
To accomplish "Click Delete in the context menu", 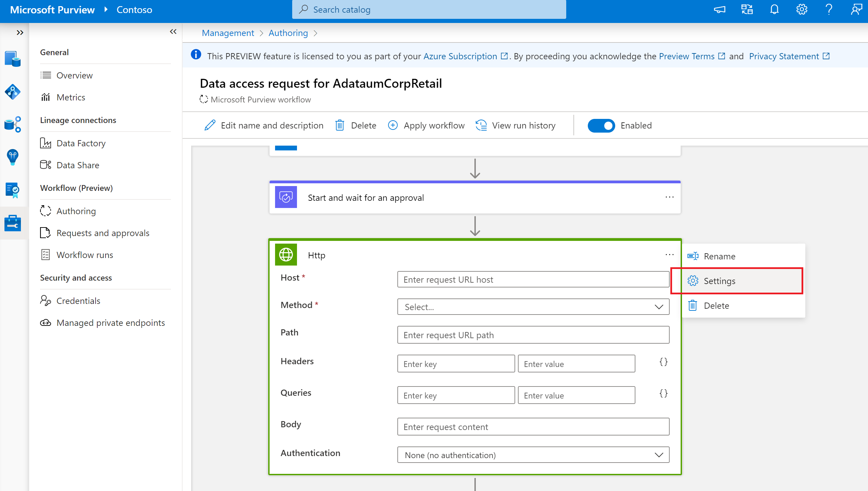I will tap(716, 305).
